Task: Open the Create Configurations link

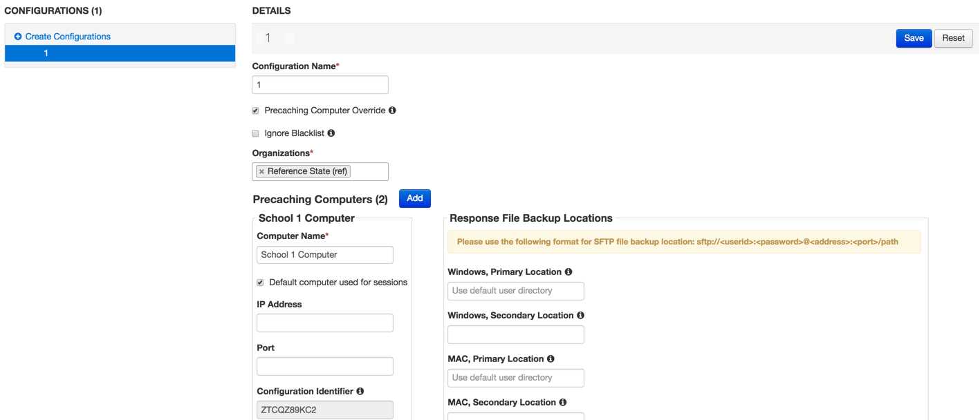Action: pos(68,37)
